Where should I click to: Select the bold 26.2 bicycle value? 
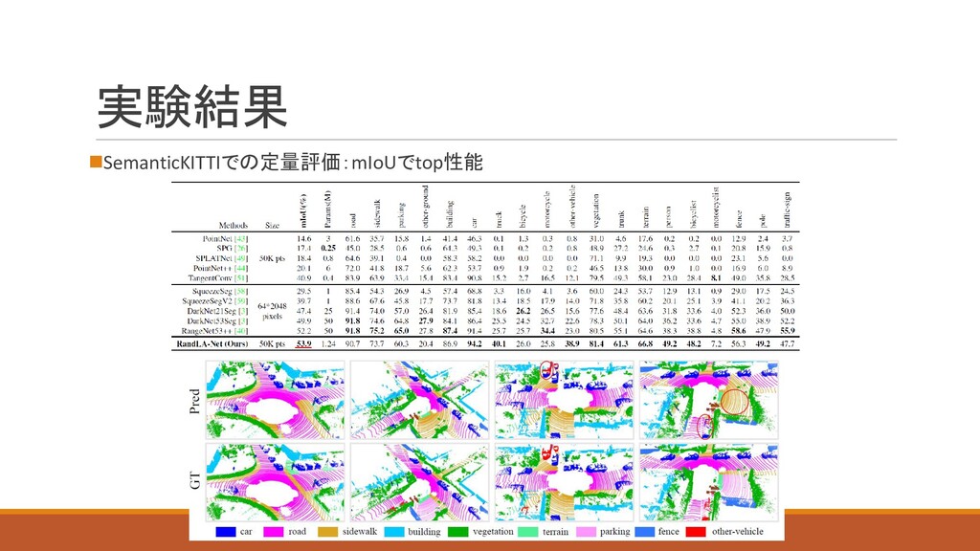tap(523, 311)
